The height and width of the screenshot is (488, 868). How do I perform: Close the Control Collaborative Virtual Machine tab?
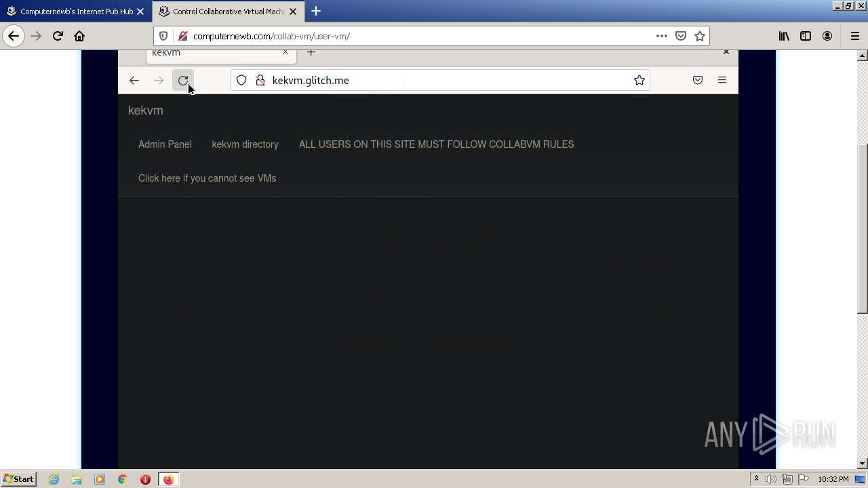tap(293, 12)
